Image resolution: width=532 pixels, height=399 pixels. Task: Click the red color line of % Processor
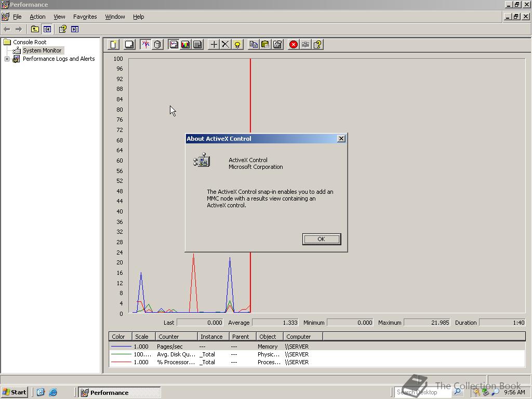point(121,362)
